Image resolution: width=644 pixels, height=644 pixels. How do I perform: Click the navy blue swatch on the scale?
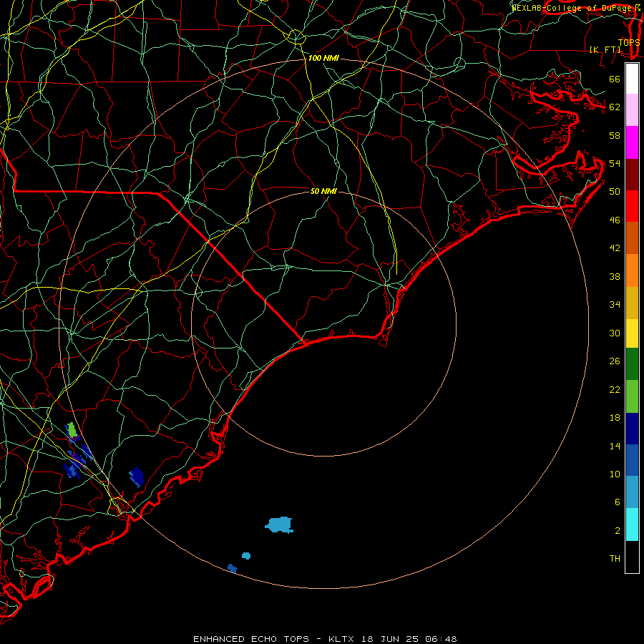632,429
